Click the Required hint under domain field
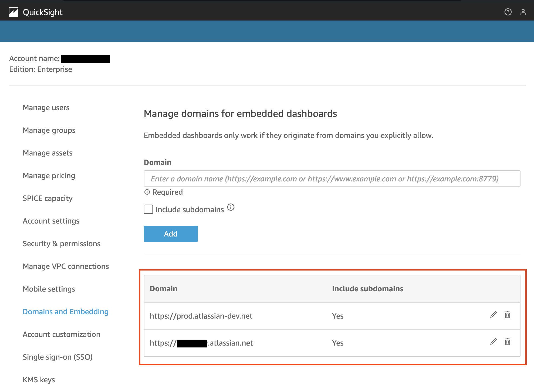 [x=168, y=192]
